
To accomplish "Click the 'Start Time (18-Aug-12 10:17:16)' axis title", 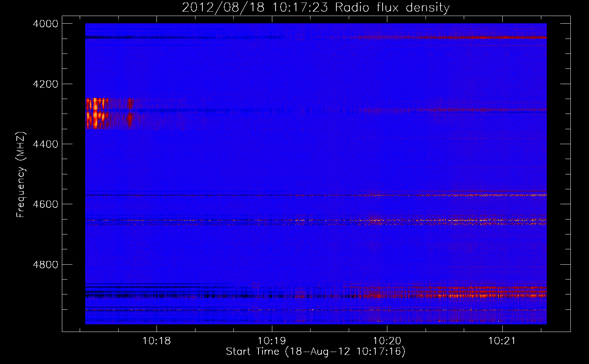I will click(x=316, y=352).
